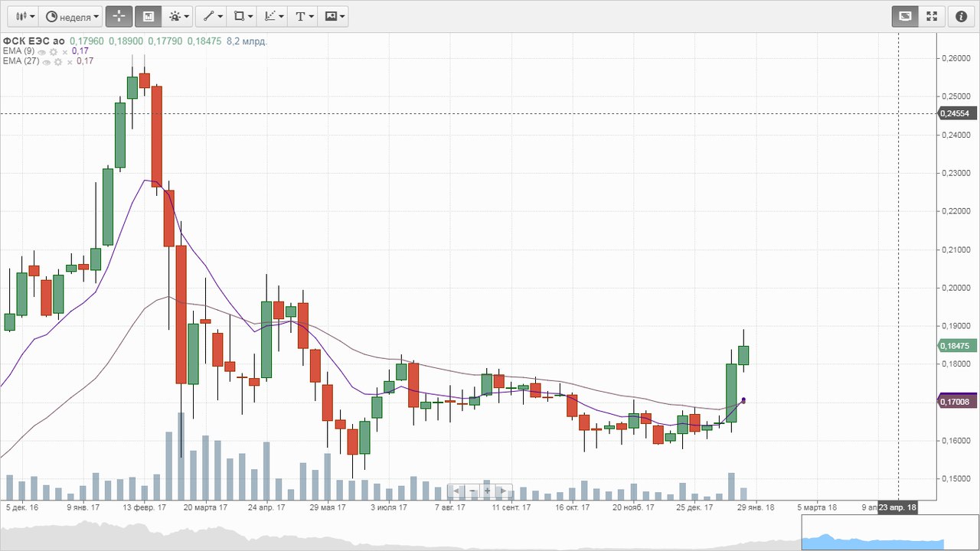Screen dimensions: 980x551
Task: Remove EMA (9) indicator with x
Action: 66,51
